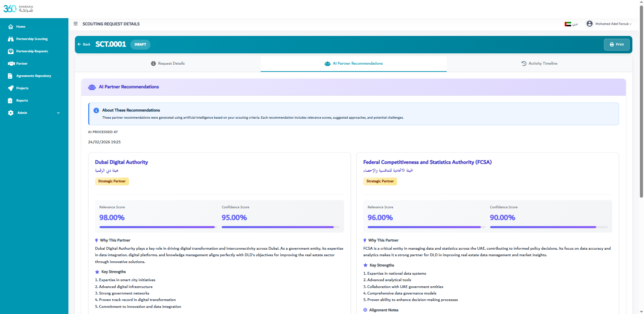Click the info icon beside About These Recommendations

pyautogui.click(x=96, y=110)
